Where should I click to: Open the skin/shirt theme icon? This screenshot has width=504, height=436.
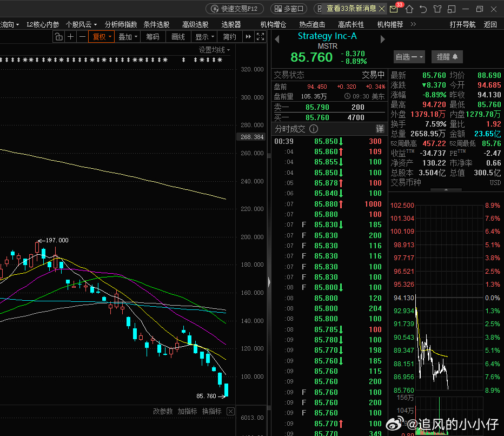[437, 9]
